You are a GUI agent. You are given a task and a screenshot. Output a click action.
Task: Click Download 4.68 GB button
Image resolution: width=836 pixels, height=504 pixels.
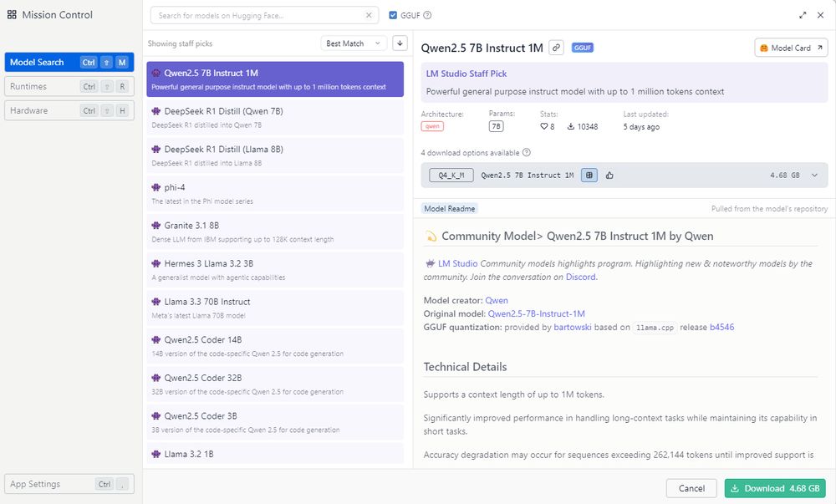(775, 488)
